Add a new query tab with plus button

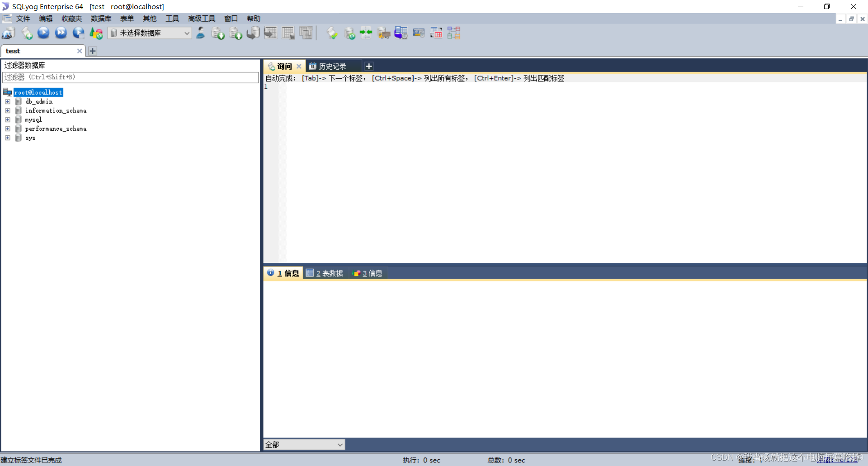[369, 66]
